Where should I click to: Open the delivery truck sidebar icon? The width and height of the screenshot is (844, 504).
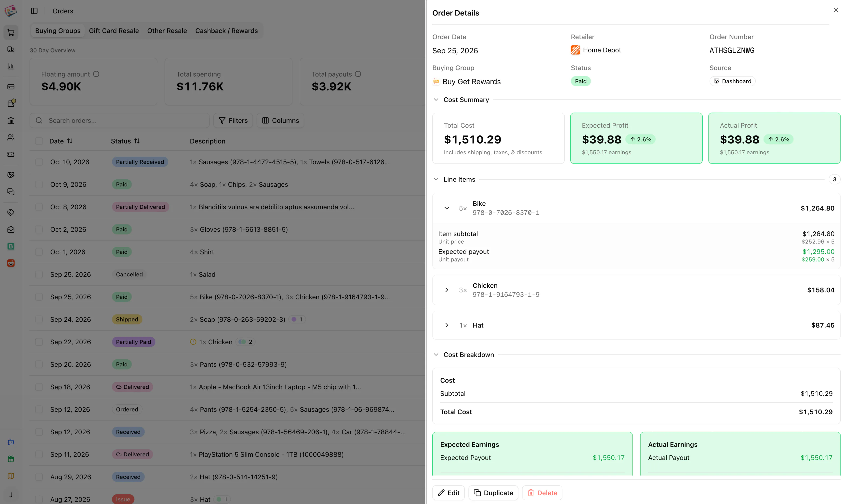[11, 49]
